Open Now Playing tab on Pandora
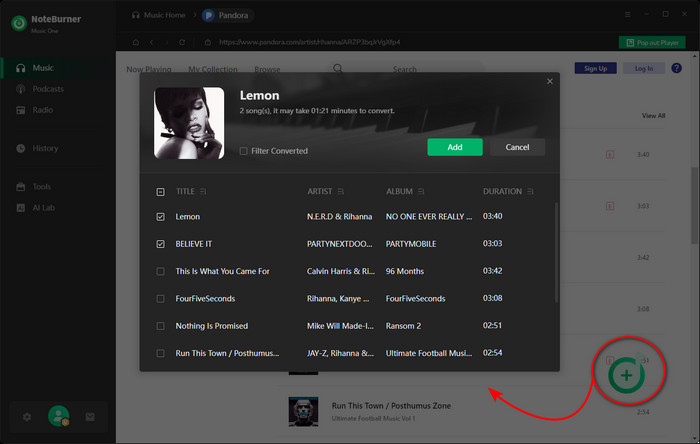The width and height of the screenshot is (700, 444). (149, 69)
